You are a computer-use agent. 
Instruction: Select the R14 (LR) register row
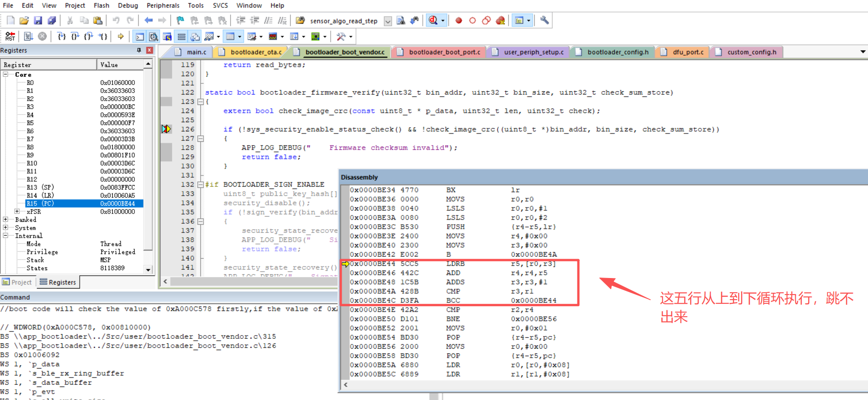tap(40, 195)
